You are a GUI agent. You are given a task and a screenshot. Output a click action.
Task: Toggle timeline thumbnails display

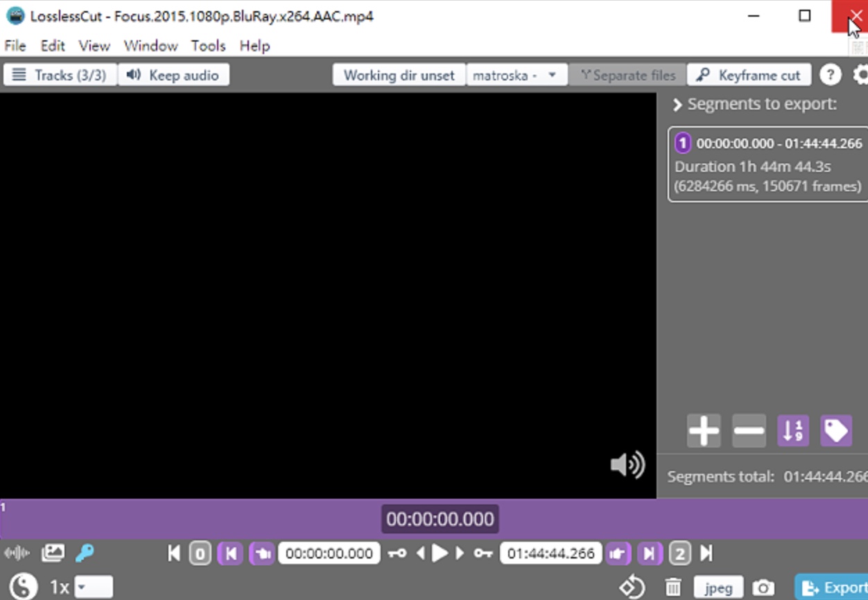tap(53, 553)
